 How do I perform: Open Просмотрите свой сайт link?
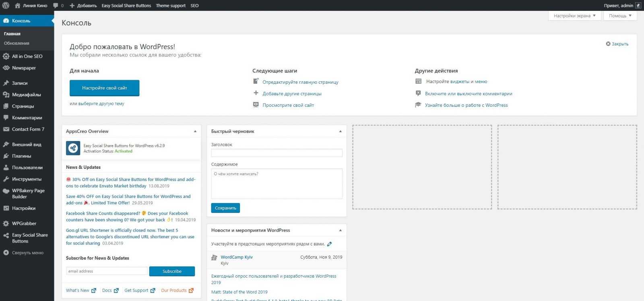click(288, 105)
